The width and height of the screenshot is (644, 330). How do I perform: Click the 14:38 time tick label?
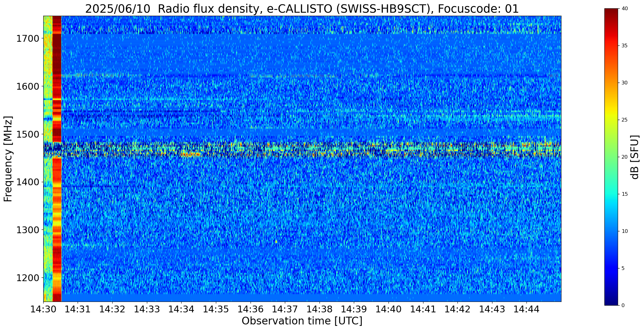(x=320, y=309)
